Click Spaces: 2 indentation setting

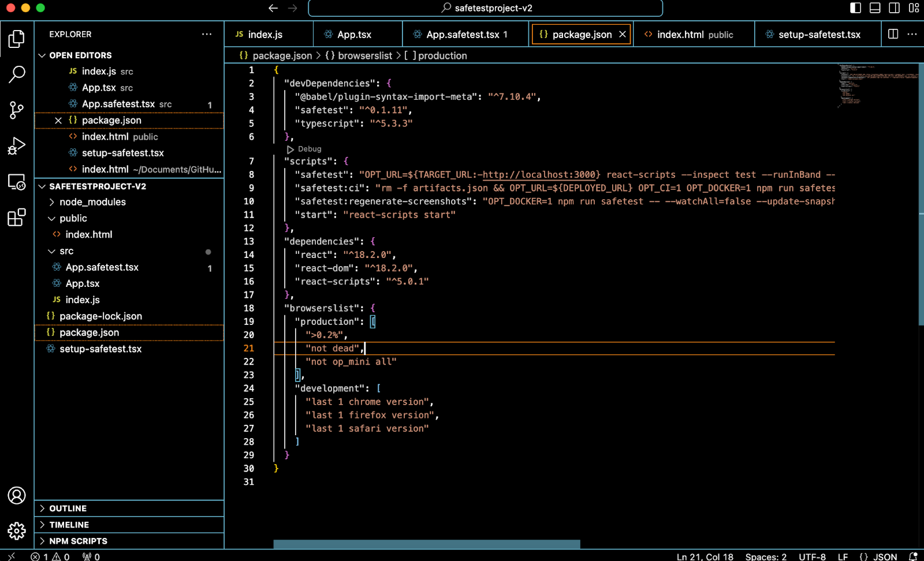point(766,556)
